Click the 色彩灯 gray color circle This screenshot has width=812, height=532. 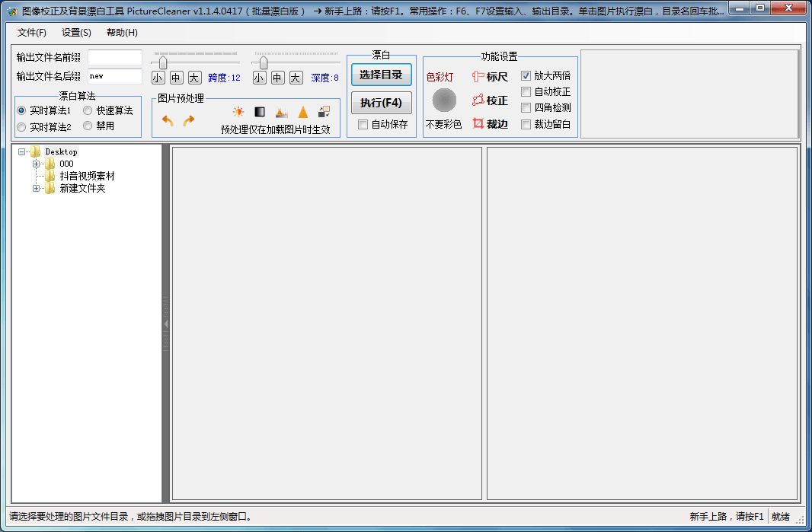point(444,100)
